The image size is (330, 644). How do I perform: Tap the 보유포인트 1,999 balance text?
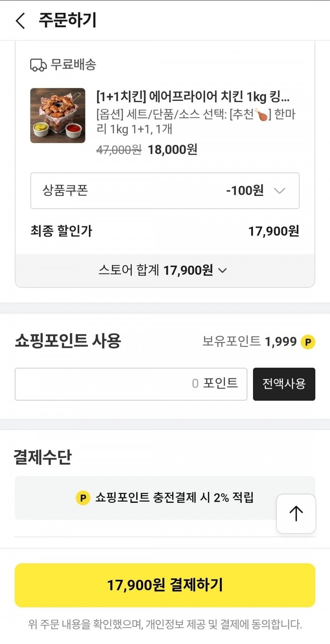(249, 342)
